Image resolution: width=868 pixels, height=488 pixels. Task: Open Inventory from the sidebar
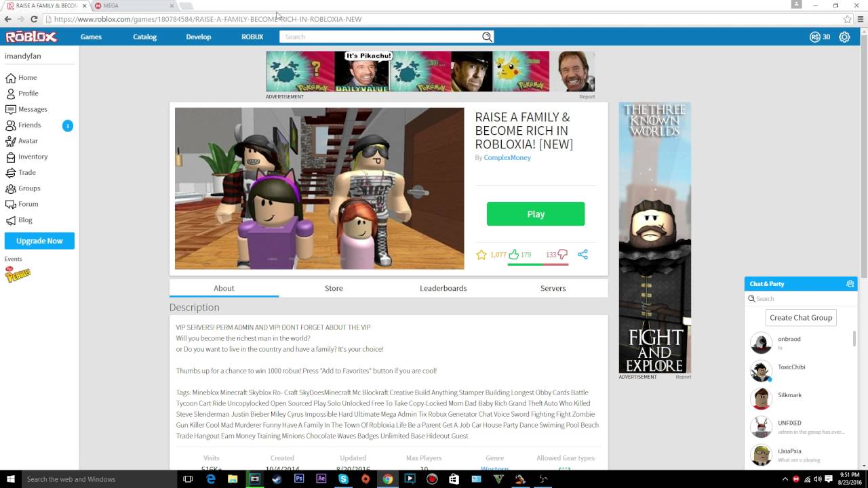coord(27,157)
